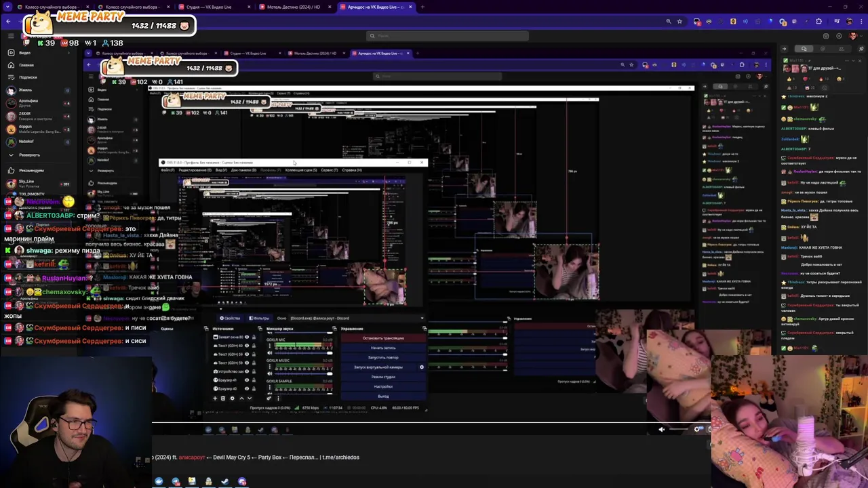Go back with the browser back arrow
Image resolution: width=868 pixels, height=488 pixels.
click(8, 22)
